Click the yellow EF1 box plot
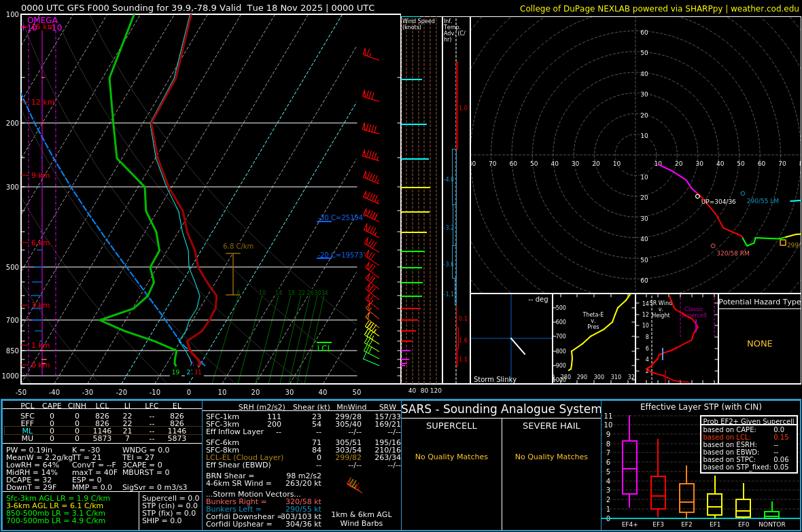This screenshot has width=802, height=532. point(714,504)
